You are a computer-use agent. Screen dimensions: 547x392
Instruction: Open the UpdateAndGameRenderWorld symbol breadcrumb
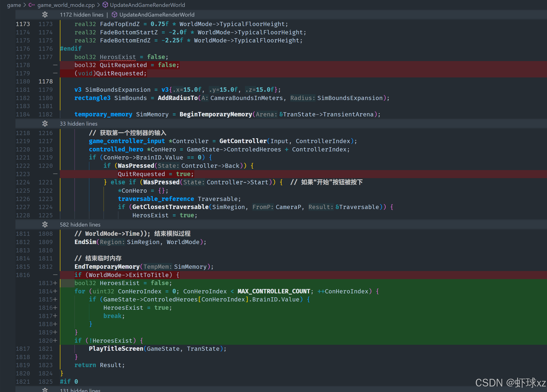(x=147, y=5)
